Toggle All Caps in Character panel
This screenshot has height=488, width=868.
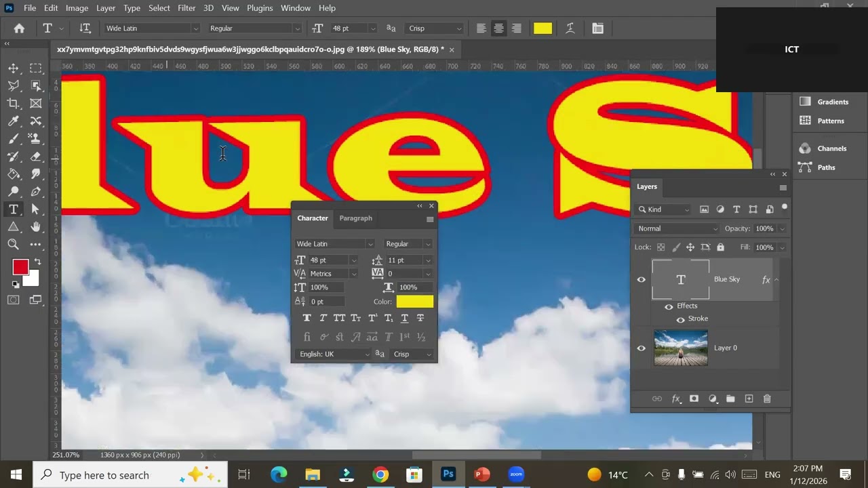pyautogui.click(x=339, y=318)
